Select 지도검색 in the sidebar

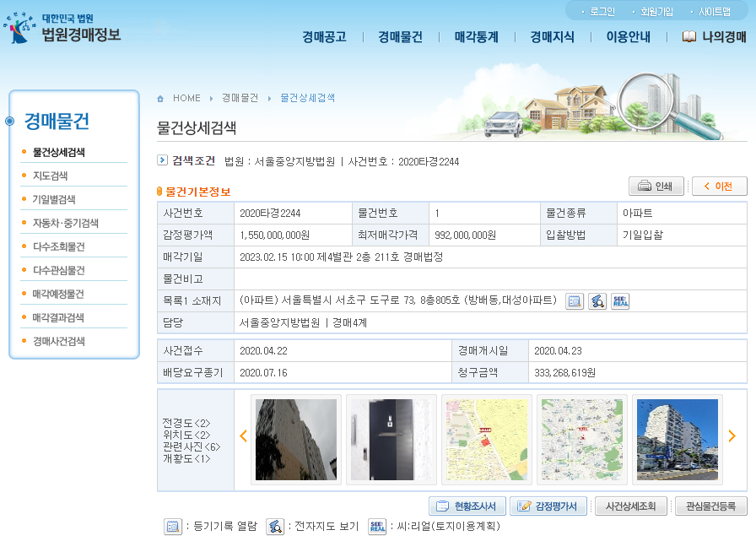click(x=50, y=176)
